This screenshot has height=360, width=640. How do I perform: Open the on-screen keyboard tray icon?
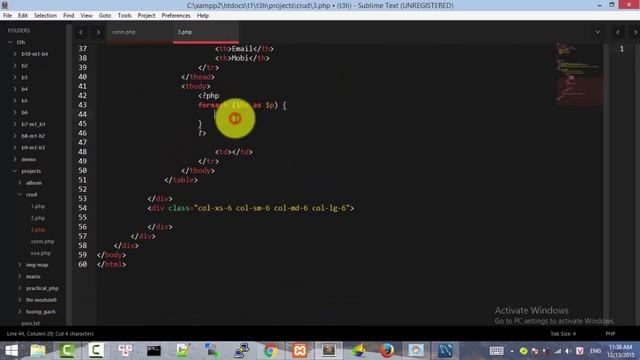coord(496,351)
